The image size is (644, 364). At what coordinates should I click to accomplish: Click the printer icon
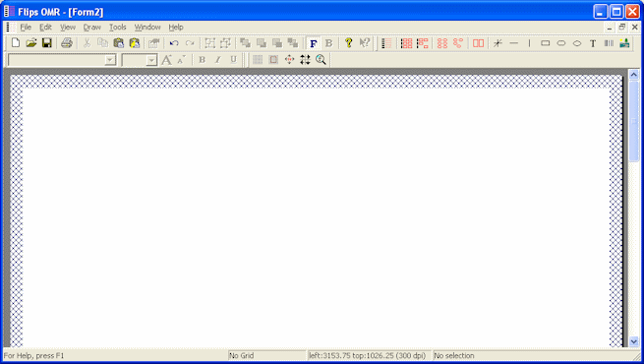(x=67, y=42)
